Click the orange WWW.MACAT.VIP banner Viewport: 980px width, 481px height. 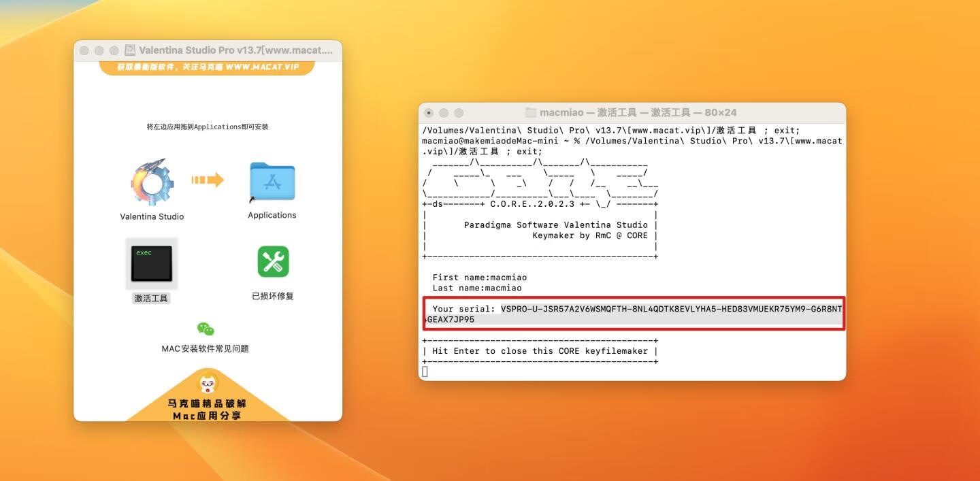coord(207,67)
